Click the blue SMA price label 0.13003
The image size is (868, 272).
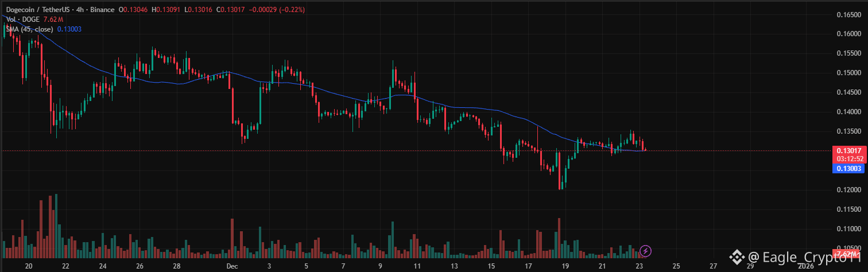[847, 168]
